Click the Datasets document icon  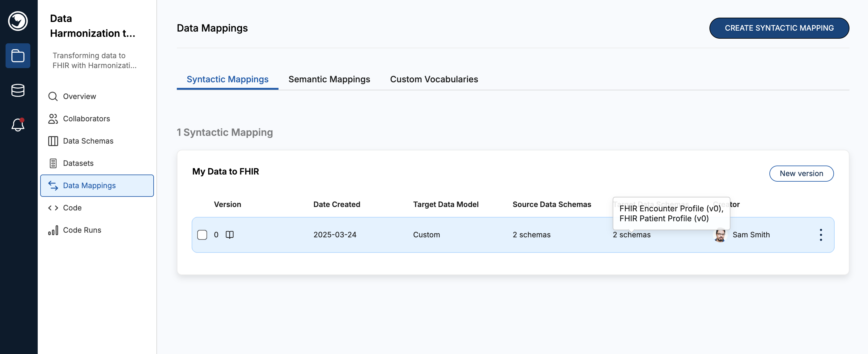click(53, 163)
